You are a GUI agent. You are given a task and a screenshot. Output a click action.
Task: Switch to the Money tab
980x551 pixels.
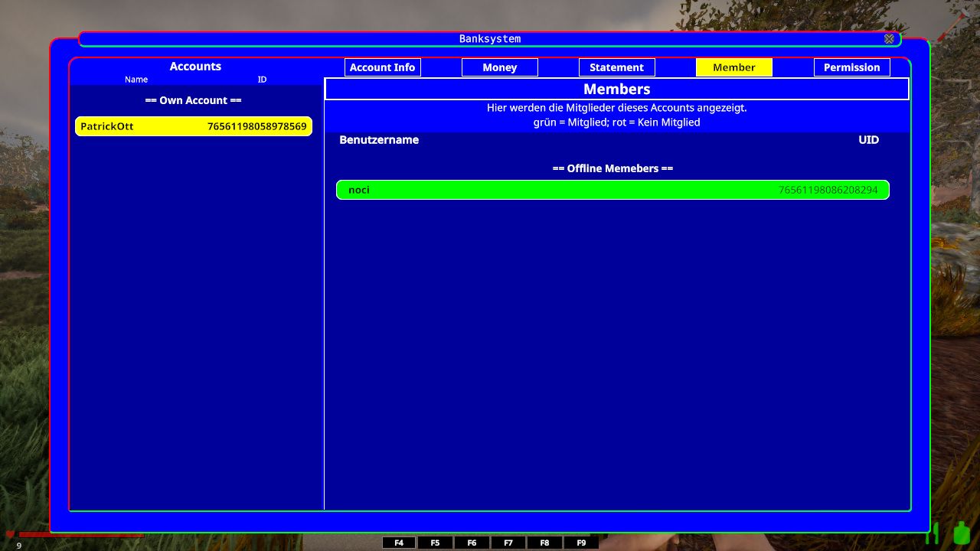(x=499, y=67)
